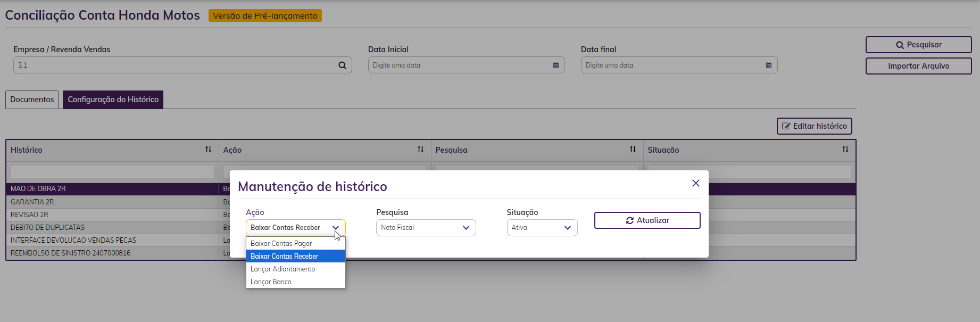Pick the Lançar Banco option
980x322 pixels.
271,282
